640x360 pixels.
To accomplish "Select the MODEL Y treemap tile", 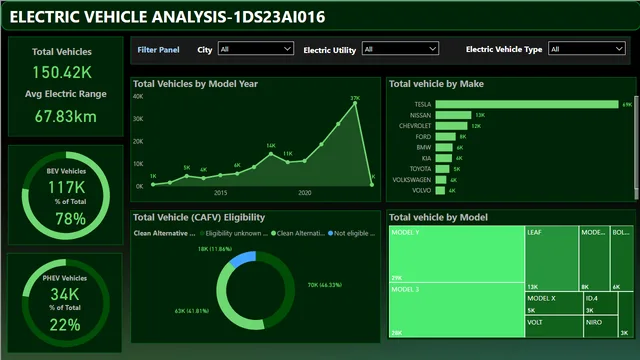I will pos(456,254).
